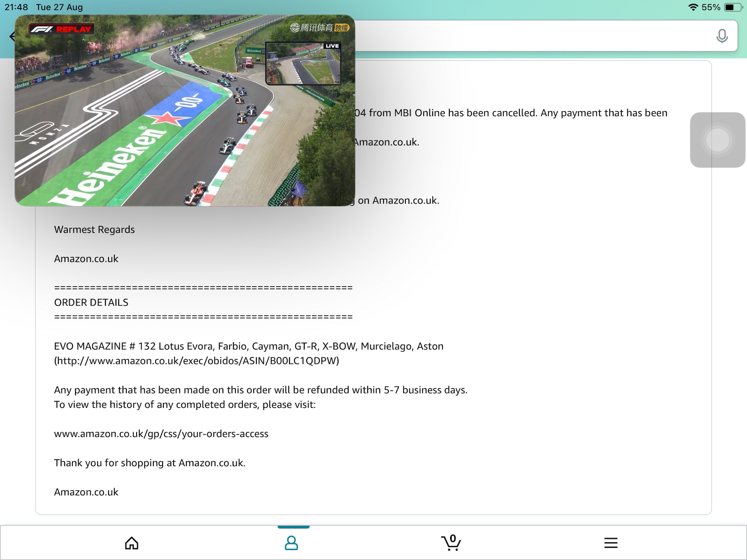Select Thank you for shopping line

pos(150,463)
